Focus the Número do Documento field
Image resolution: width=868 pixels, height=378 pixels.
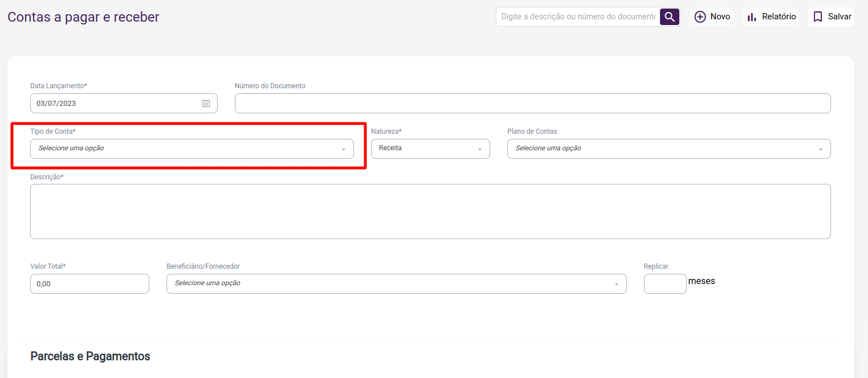[x=532, y=104]
